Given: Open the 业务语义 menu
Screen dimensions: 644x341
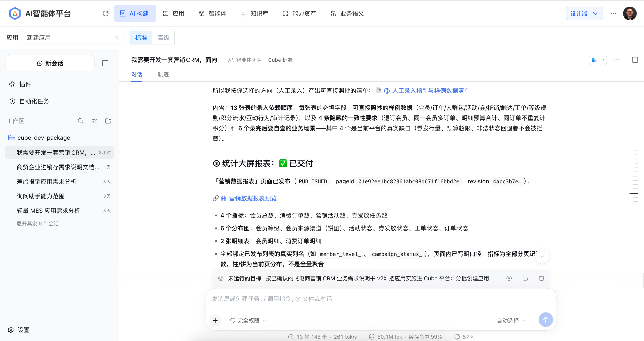Looking at the screenshot, I should point(347,13).
